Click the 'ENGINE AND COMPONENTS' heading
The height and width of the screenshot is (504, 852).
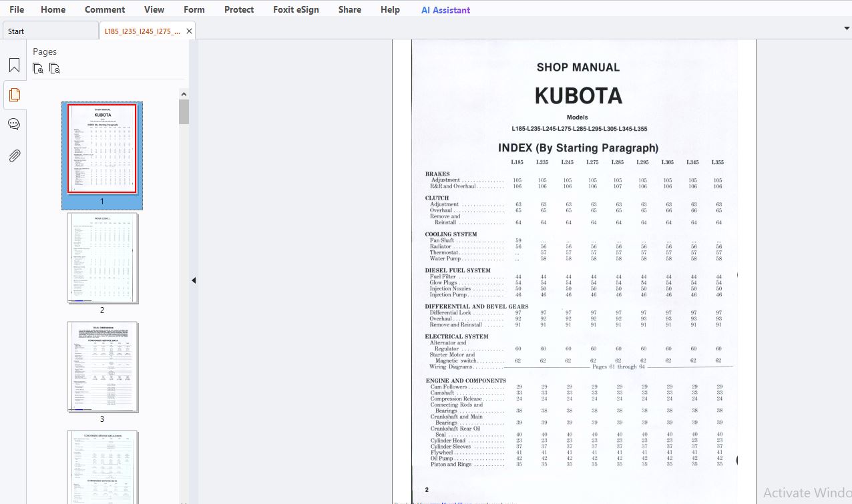466,381
